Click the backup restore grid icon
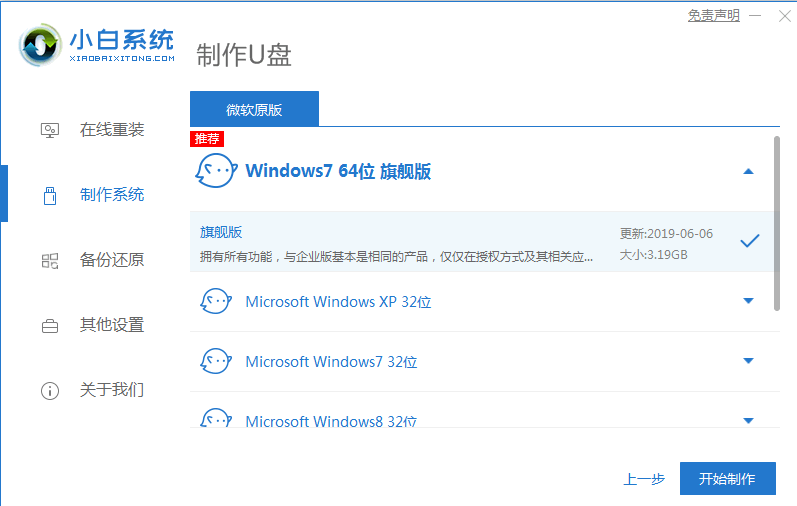 click(49, 260)
